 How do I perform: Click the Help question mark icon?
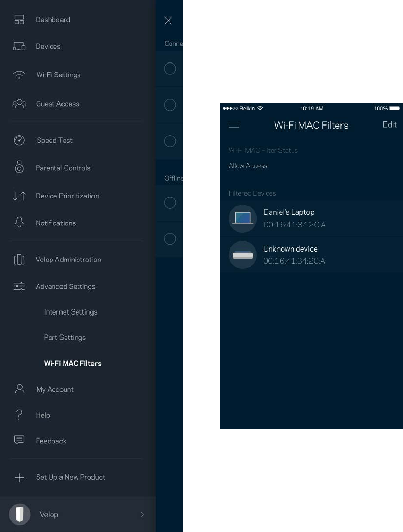(x=19, y=415)
